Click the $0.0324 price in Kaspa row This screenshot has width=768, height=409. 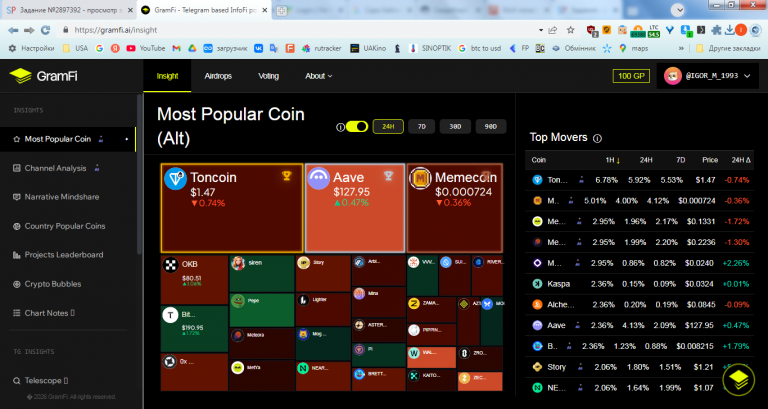click(x=700, y=284)
